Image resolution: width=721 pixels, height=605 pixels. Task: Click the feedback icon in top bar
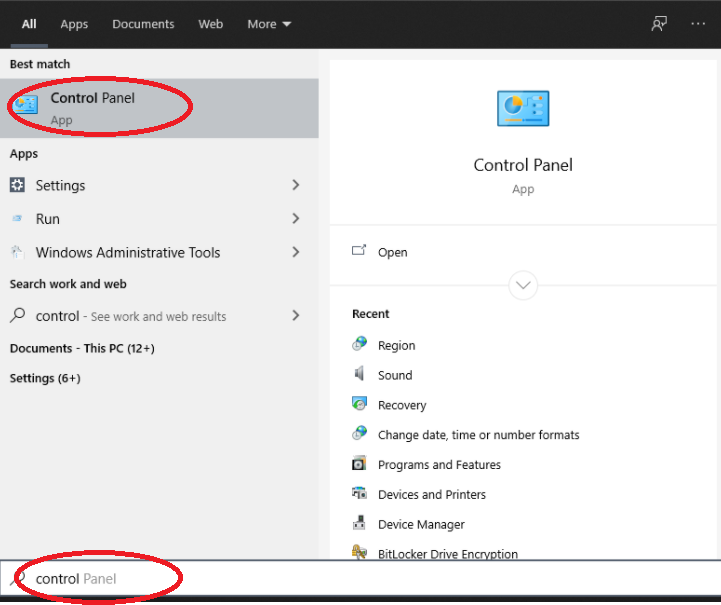pos(659,23)
